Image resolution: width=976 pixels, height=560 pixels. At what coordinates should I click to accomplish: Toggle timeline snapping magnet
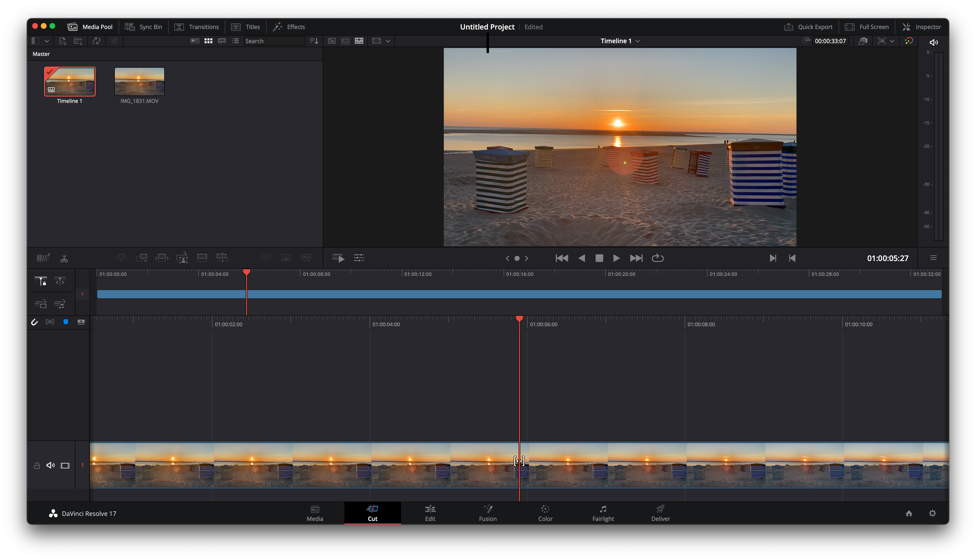[x=35, y=322]
